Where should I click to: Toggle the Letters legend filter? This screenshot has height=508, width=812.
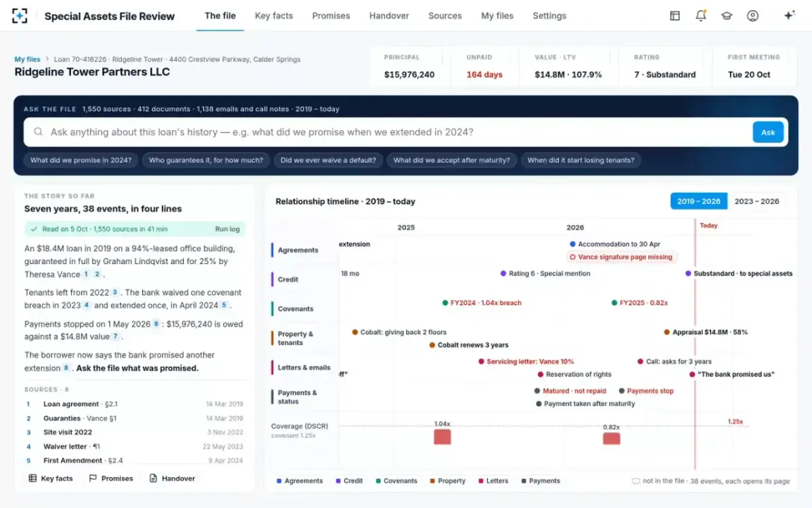[x=493, y=481]
